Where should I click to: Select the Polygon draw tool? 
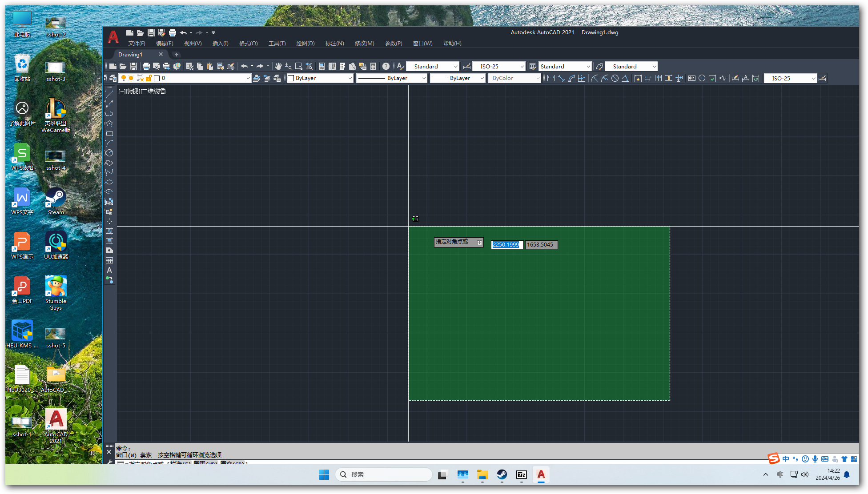coord(109,123)
